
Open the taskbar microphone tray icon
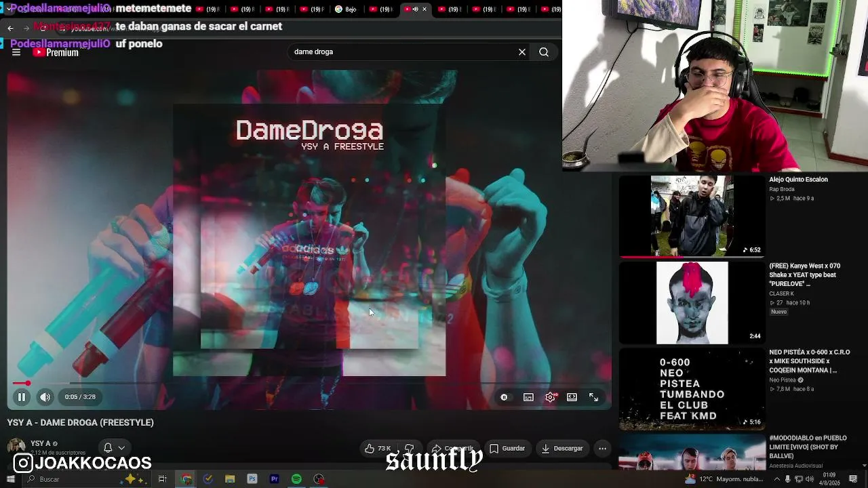coord(787,479)
